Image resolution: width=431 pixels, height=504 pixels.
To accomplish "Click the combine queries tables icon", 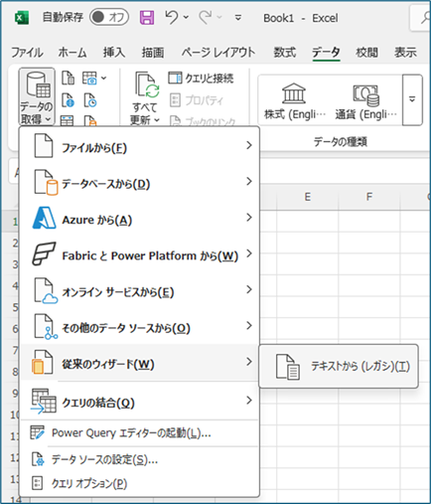I will click(44, 401).
